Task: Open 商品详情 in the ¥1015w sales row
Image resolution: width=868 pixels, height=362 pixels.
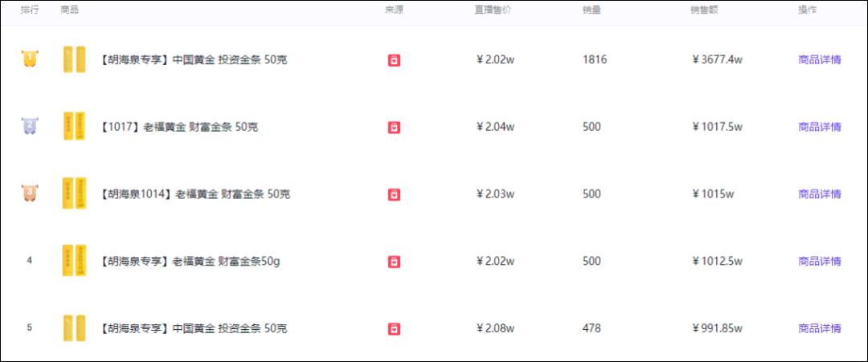Action: pyautogui.click(x=819, y=194)
